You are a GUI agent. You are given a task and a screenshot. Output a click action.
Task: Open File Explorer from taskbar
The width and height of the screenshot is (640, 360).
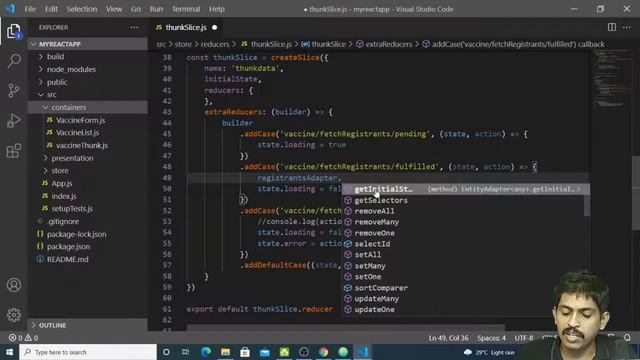click(x=225, y=352)
